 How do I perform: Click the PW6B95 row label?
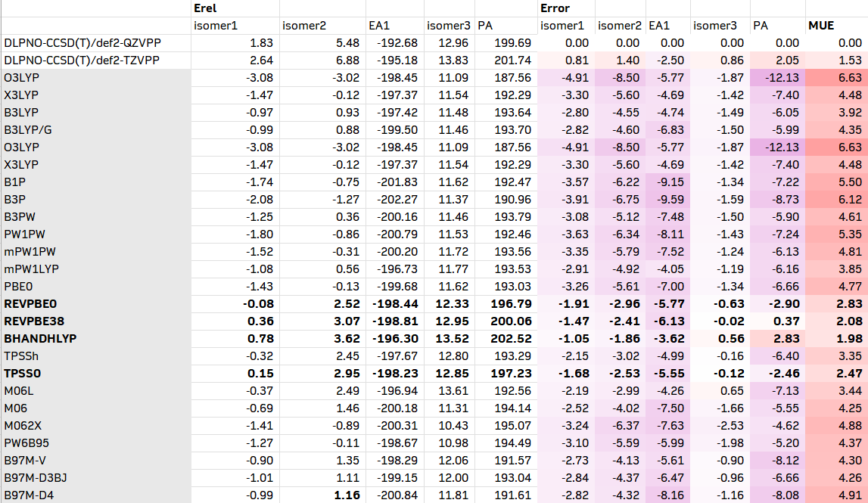(26, 442)
